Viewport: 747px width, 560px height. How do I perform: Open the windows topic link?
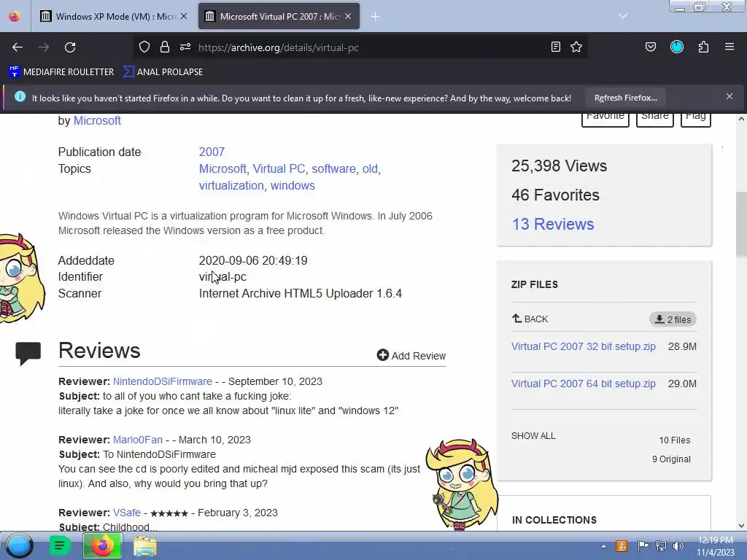click(293, 185)
